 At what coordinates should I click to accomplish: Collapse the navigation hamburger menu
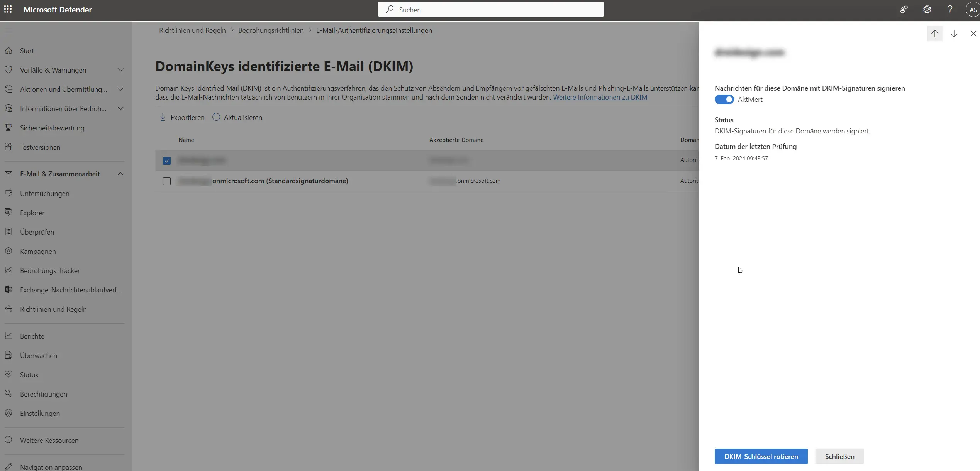tap(8, 31)
